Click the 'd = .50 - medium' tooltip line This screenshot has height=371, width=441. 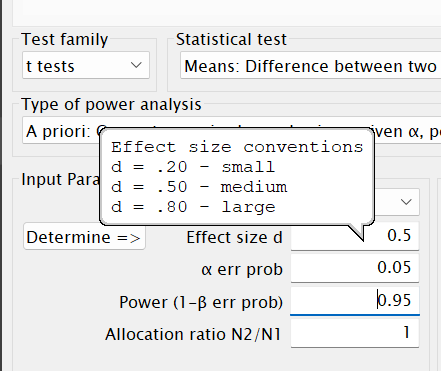coord(199,187)
